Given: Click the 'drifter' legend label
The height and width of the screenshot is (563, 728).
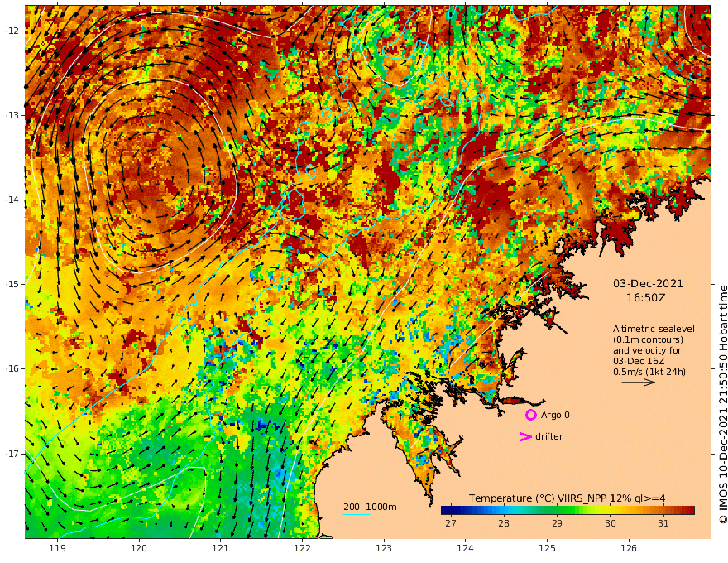Looking at the screenshot, I should 548,436.
